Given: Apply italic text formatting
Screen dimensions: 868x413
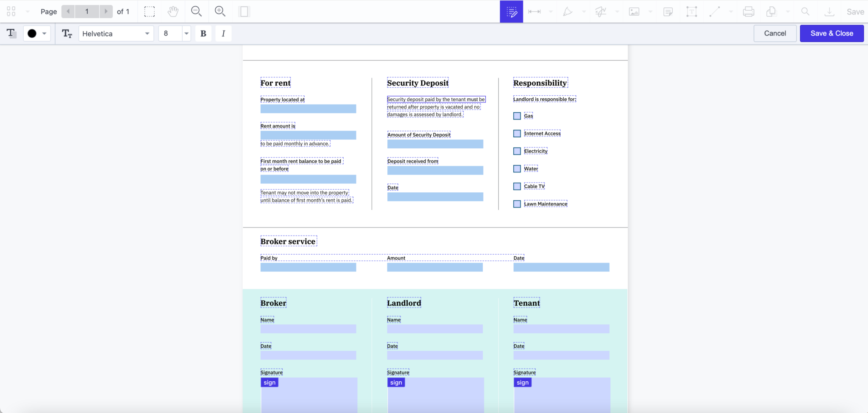Looking at the screenshot, I should tap(223, 33).
